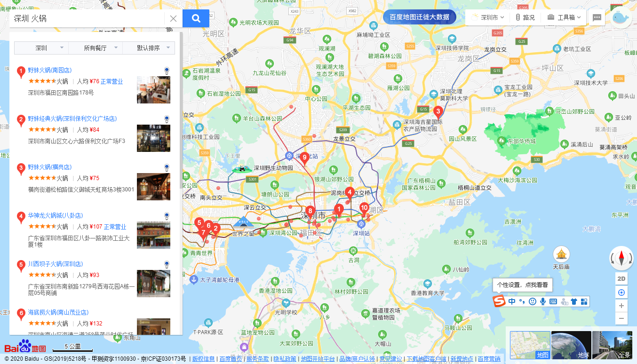
Task: Zoom in with the plus button
Action: coord(621,306)
